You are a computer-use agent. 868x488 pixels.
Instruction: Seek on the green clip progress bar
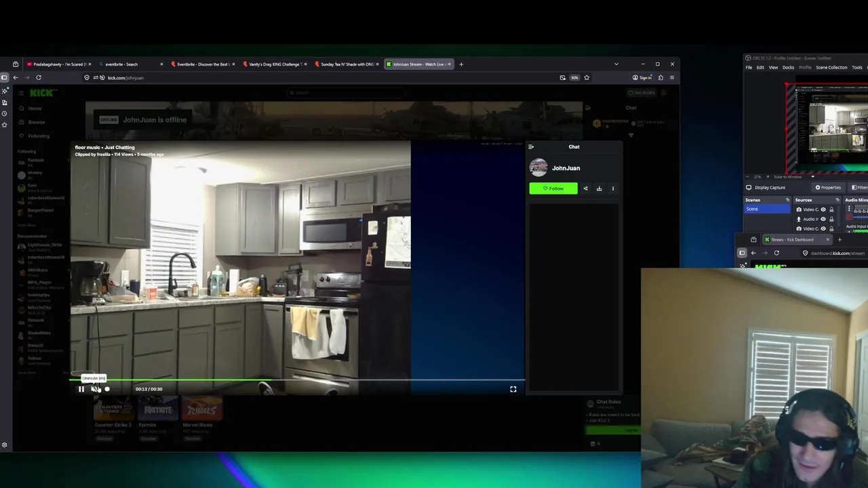tap(297, 380)
